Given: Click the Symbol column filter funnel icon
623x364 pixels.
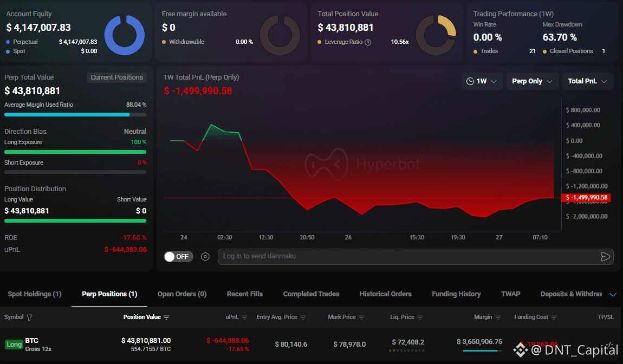Looking at the screenshot, I should tap(29, 317).
